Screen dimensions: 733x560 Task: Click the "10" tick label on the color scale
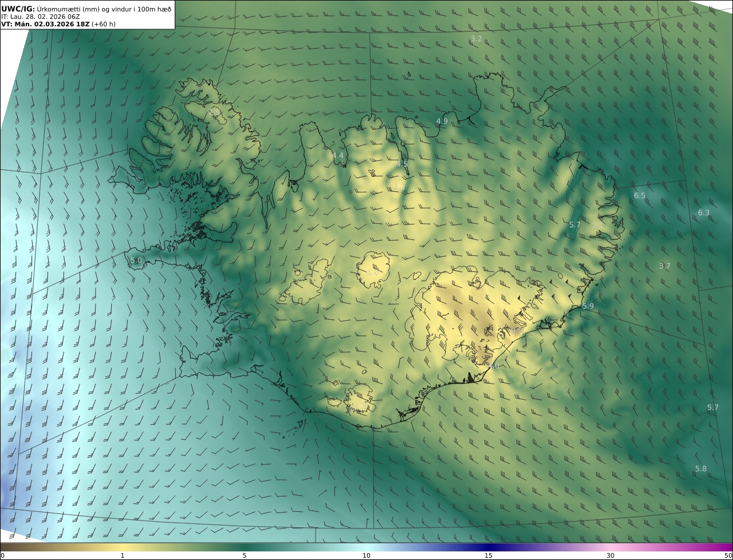click(366, 555)
